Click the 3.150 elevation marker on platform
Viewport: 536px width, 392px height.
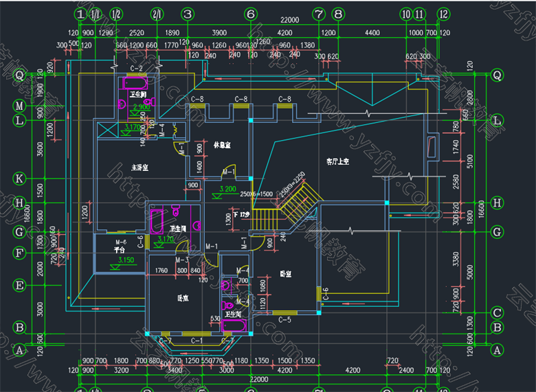125,260
